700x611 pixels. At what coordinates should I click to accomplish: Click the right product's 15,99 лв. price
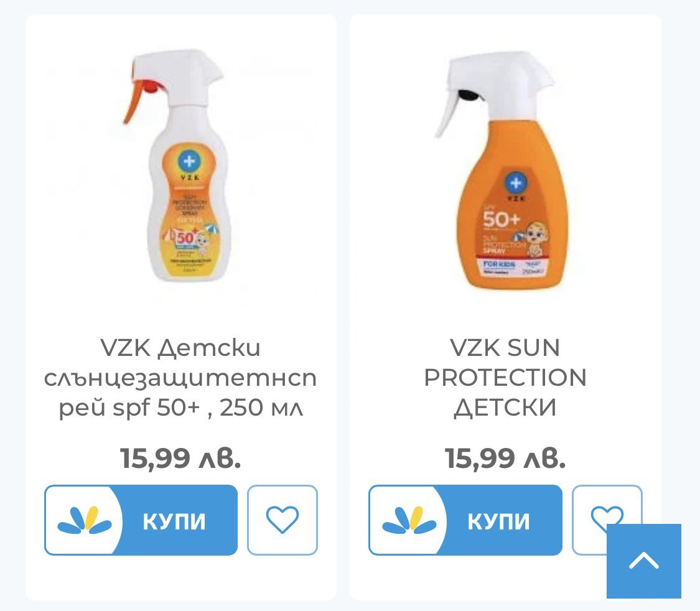(505, 458)
